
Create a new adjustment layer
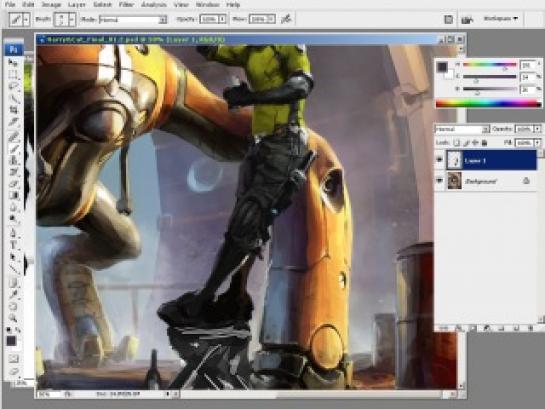486,328
